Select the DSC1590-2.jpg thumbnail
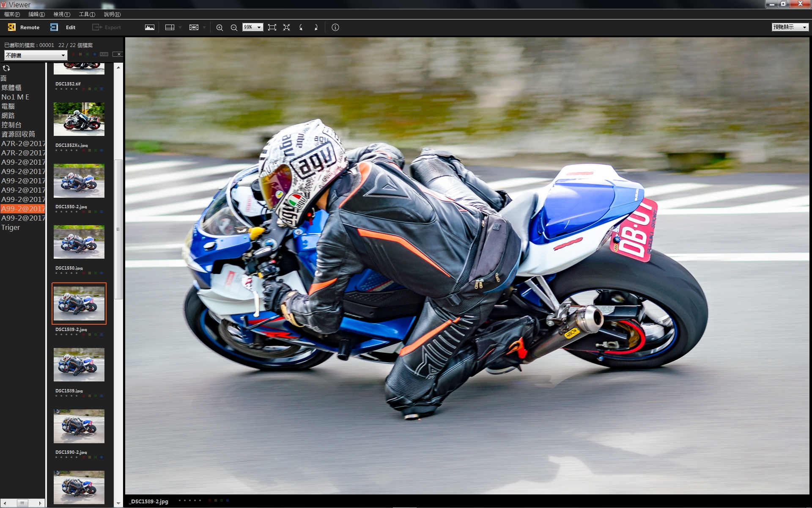Viewport: 812px width, 508px height. pos(79,426)
